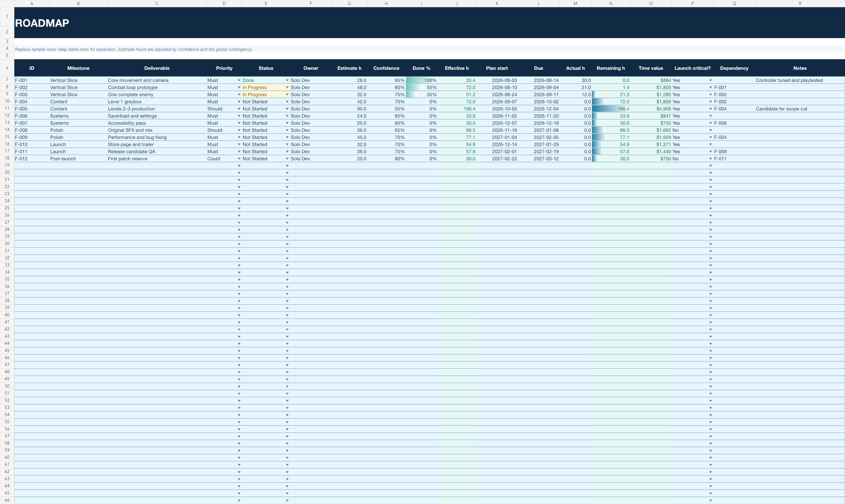845x504 pixels.
Task: Select the Deliverable column header cell
Action: [x=157, y=68]
